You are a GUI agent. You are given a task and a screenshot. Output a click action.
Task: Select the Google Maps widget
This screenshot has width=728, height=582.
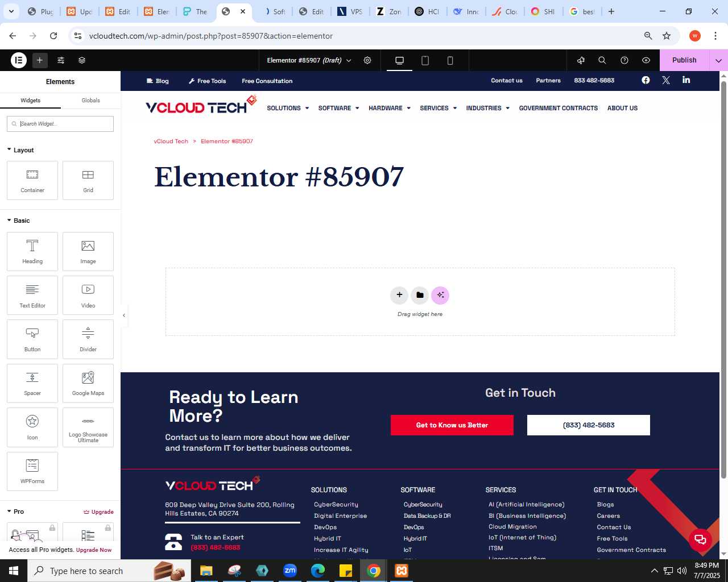[88, 383]
